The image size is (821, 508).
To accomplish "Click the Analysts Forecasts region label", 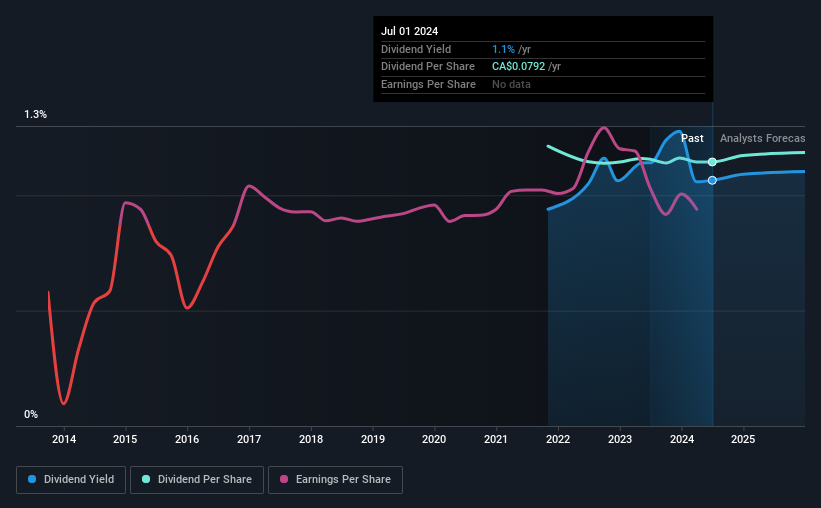I will click(x=762, y=138).
